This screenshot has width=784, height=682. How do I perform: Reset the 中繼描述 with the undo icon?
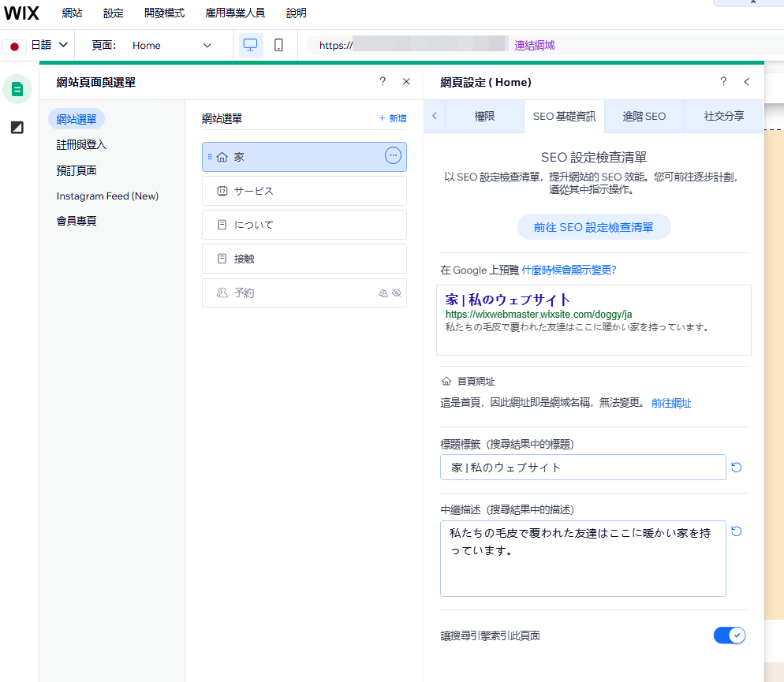[736, 531]
